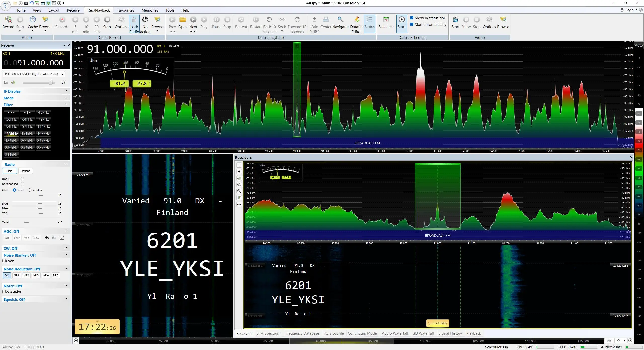The width and height of the screenshot is (644, 350).
Task: Select the 200kHz filter button
Action: [27, 141]
